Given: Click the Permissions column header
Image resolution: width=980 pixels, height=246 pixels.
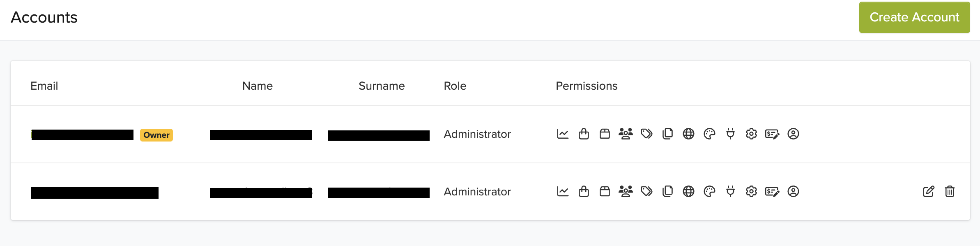Looking at the screenshot, I should coord(586,86).
